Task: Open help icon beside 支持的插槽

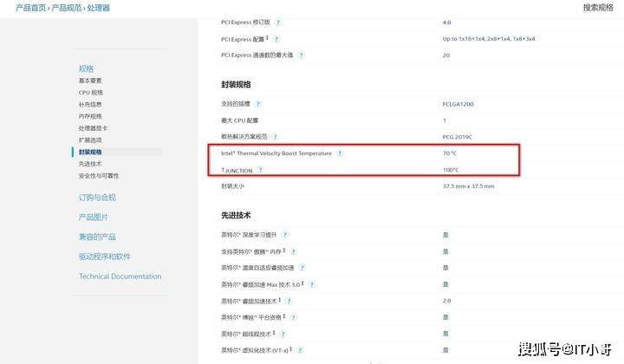Action: tap(258, 104)
